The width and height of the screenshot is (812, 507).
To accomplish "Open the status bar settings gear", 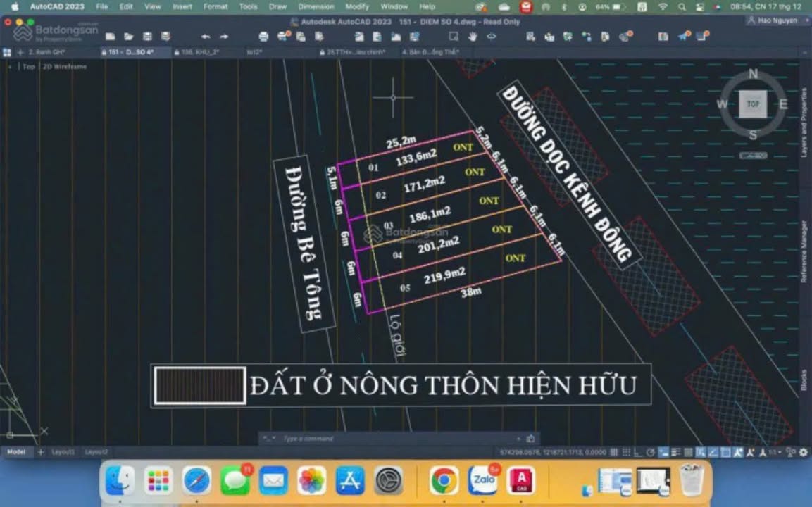I will click(x=804, y=452).
